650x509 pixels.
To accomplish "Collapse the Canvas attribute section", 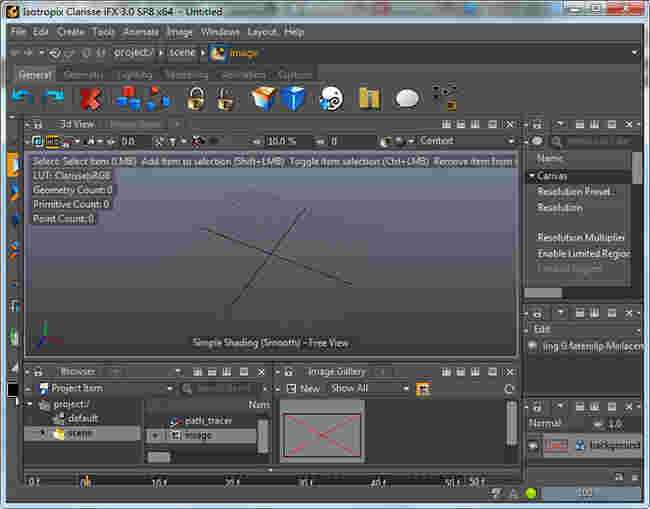I will pos(533,176).
